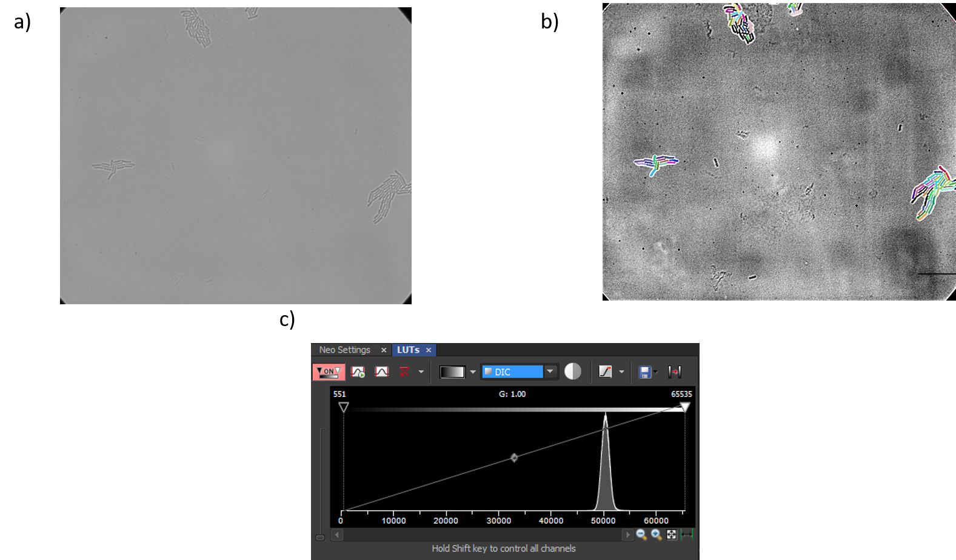
Task: Click the continuous auto scale icon
Action: click(358, 372)
